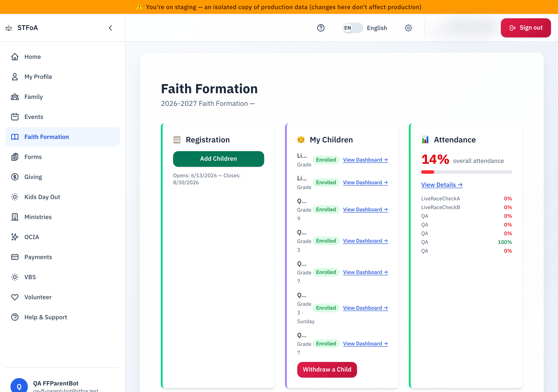
Task: Click the LiveRaceCheckA attendance row
Action: coord(466,199)
